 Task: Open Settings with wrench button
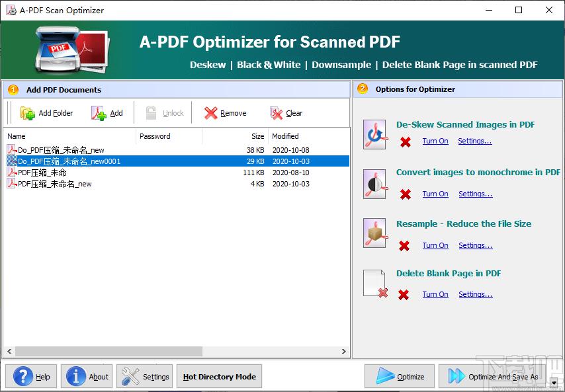pos(145,377)
